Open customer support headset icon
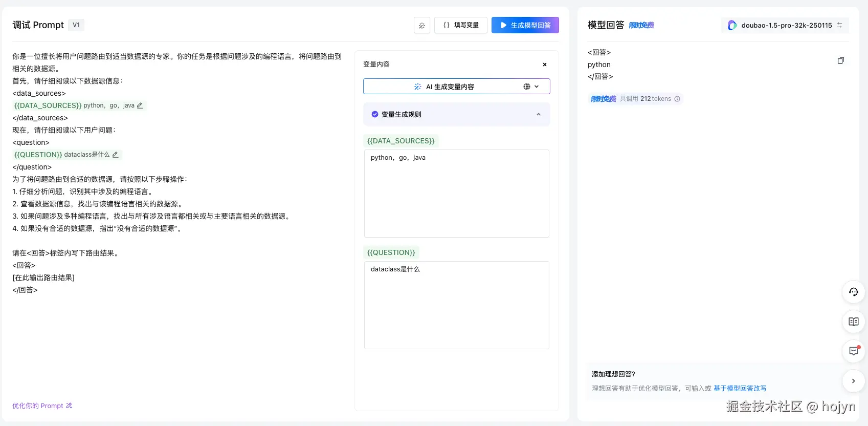 pyautogui.click(x=854, y=292)
